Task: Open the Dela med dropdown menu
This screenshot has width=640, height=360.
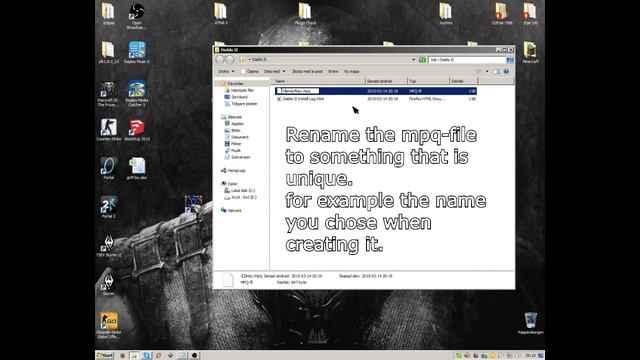Action: pos(274,71)
